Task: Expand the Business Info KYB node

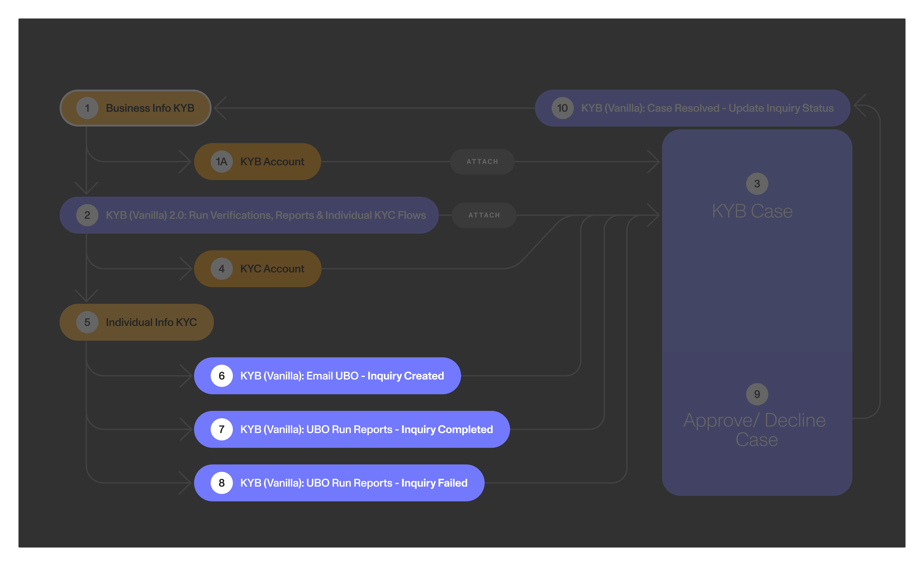Action: pos(150,108)
